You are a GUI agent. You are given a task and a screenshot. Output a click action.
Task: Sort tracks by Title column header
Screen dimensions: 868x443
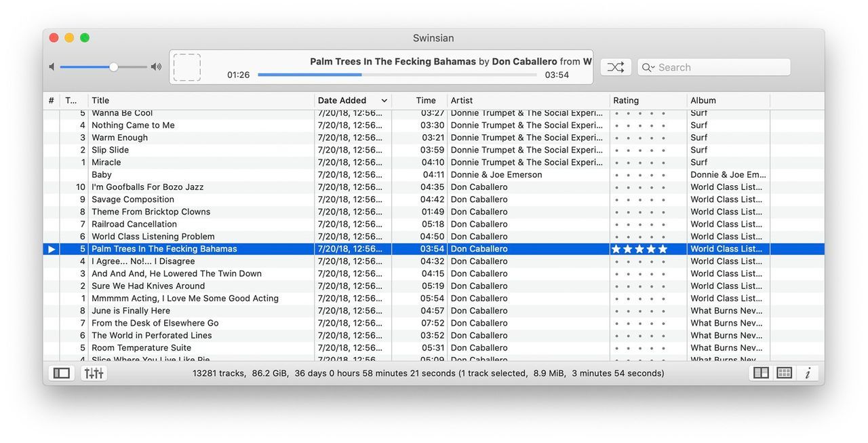tap(100, 100)
